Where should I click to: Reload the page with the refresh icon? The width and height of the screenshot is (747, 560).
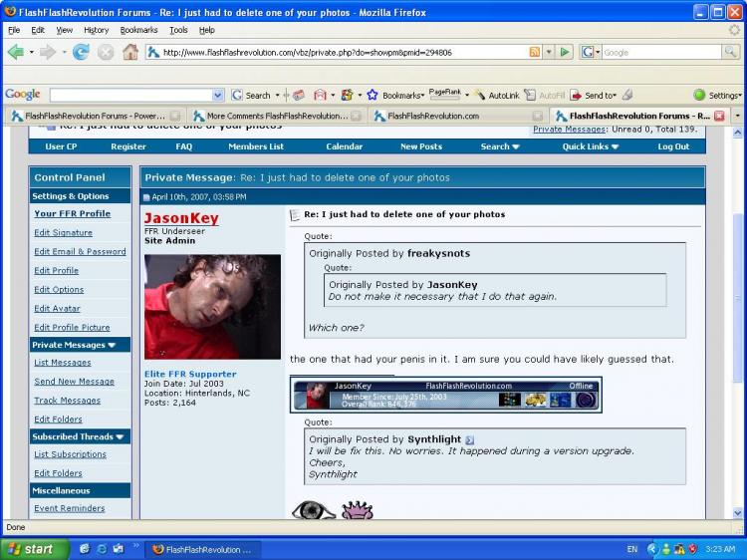81,52
